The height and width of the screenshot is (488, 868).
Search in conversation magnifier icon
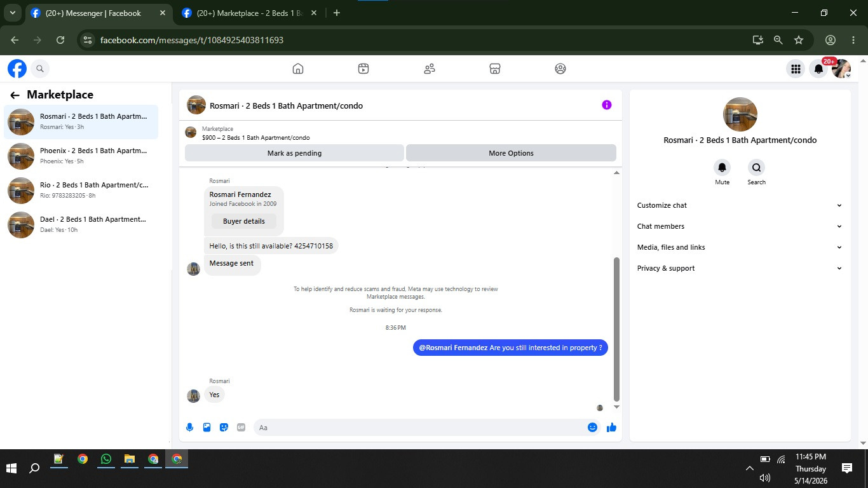[x=756, y=168]
